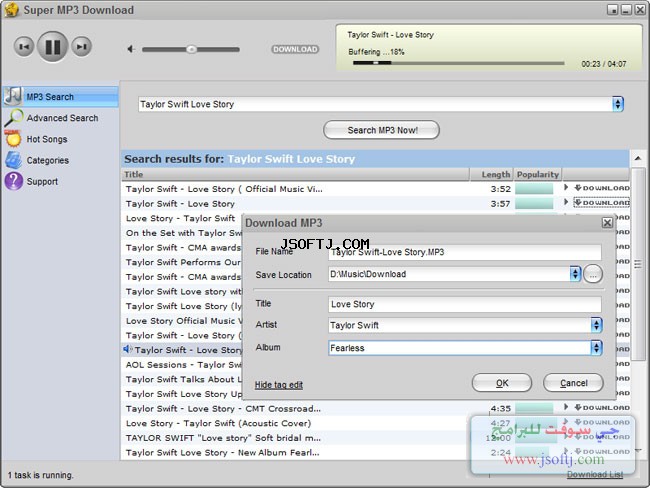Click the speaker icon on playing row
This screenshot has width=650, height=488.
click(x=127, y=350)
